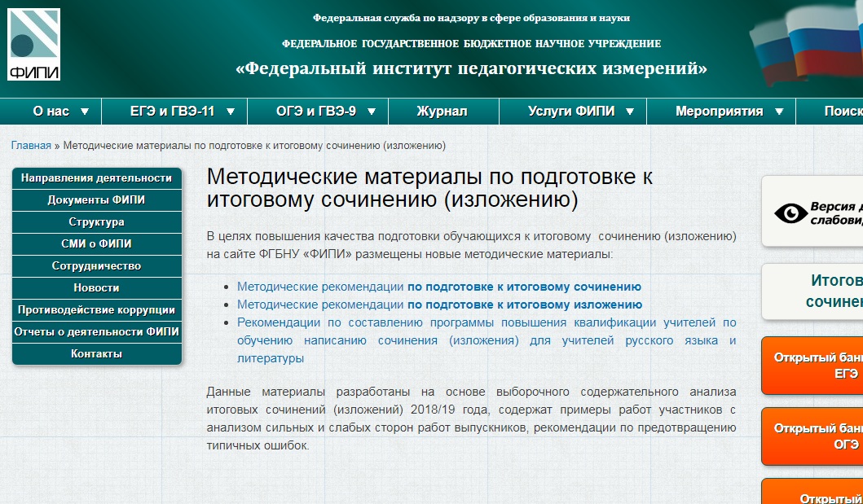Image resolution: width=863 pixels, height=504 pixels.
Task: Expand the О нас dropdown arrow
Action: click(x=85, y=112)
